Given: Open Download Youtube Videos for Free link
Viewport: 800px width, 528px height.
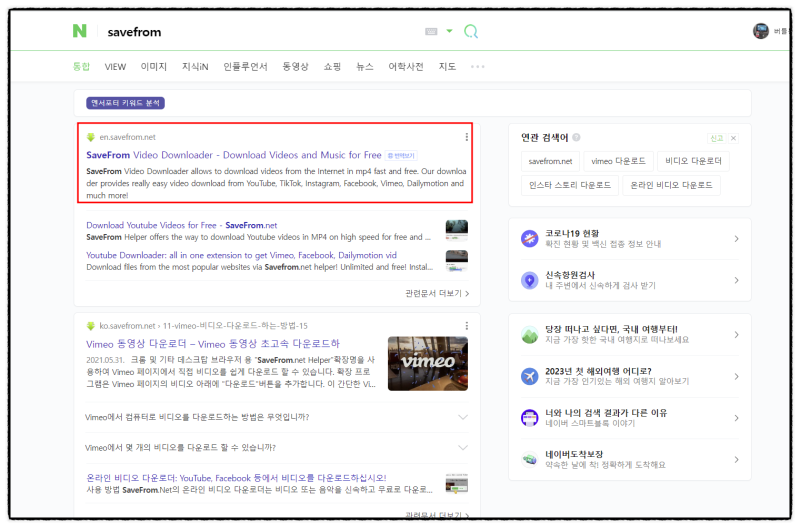Looking at the screenshot, I should (182, 225).
